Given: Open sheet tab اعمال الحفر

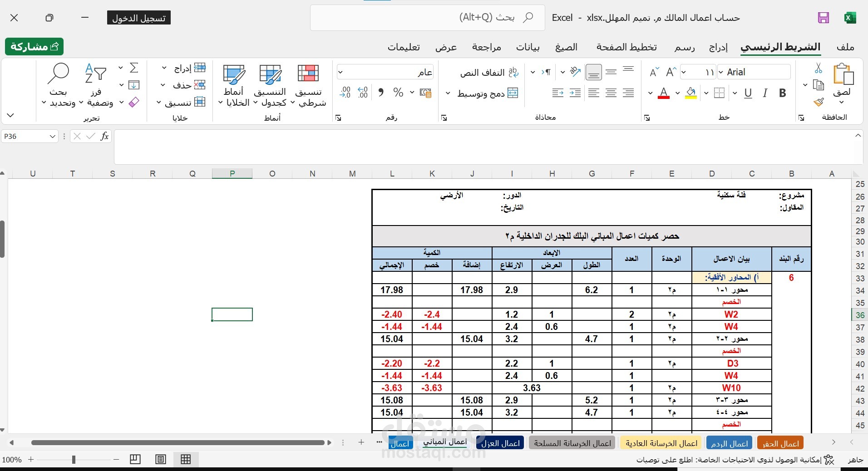Looking at the screenshot, I should coord(780,443).
